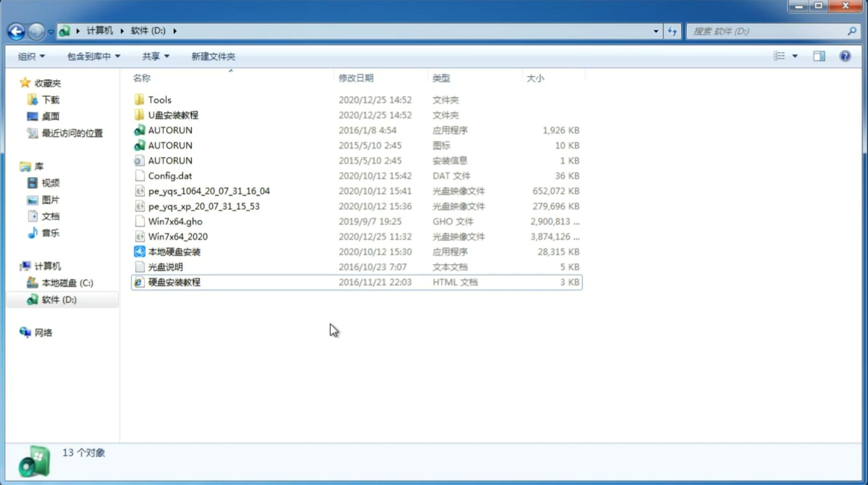Open Win7x64_2020 disc image file
The height and width of the screenshot is (485, 868).
pyautogui.click(x=179, y=237)
